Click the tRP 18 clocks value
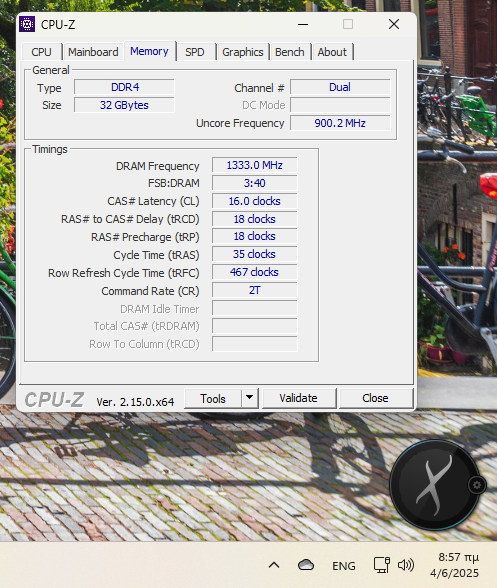 [255, 236]
